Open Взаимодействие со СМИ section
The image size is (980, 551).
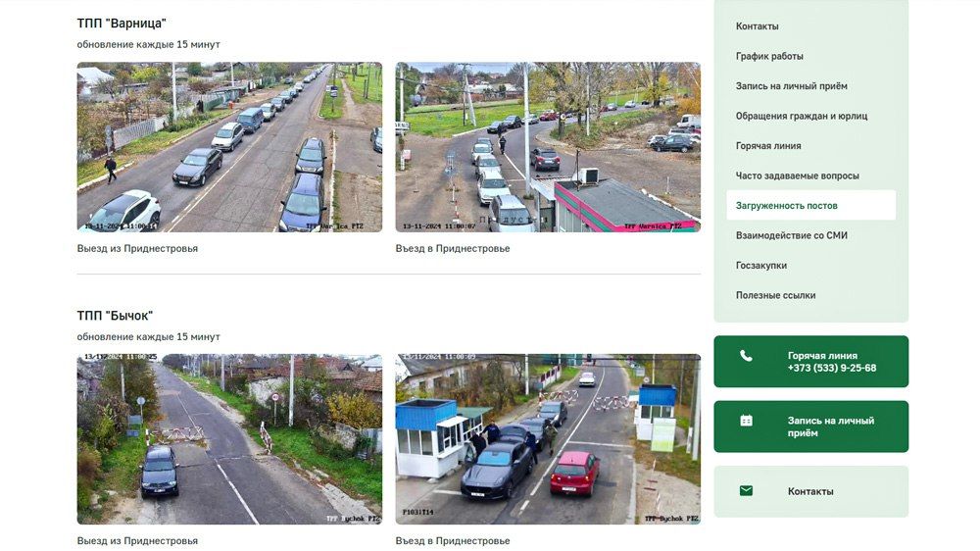pos(791,236)
